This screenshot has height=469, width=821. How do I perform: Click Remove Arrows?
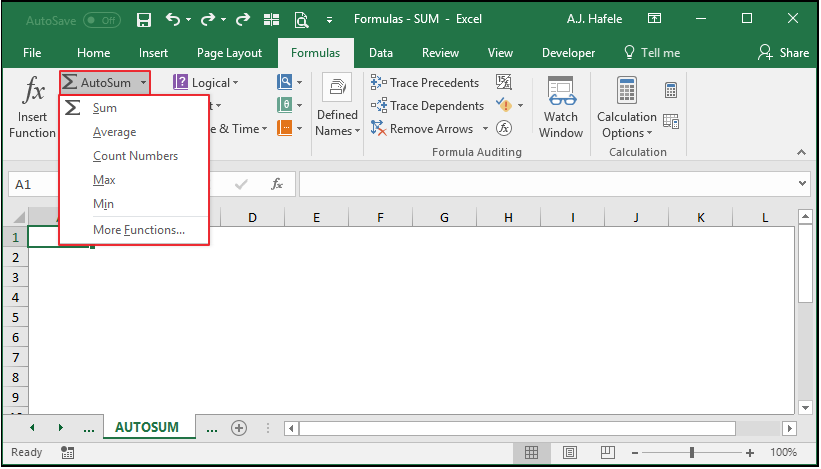tap(422, 129)
